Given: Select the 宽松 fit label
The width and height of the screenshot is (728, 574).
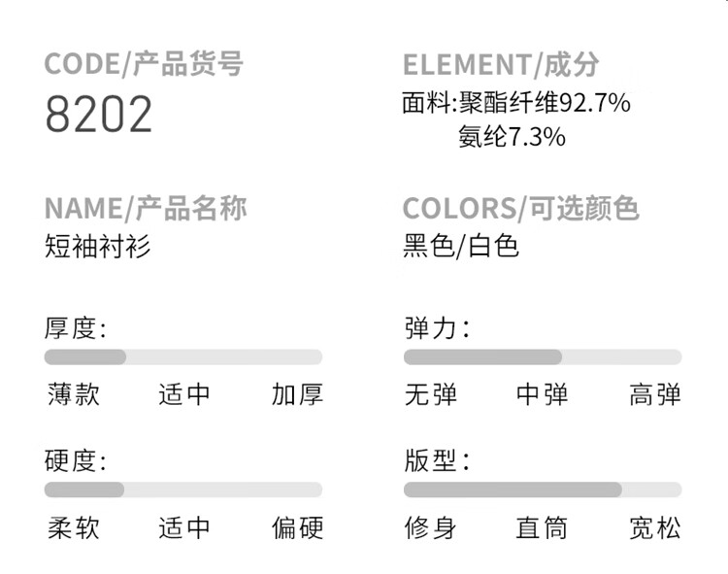Looking at the screenshot, I should pos(655,528).
